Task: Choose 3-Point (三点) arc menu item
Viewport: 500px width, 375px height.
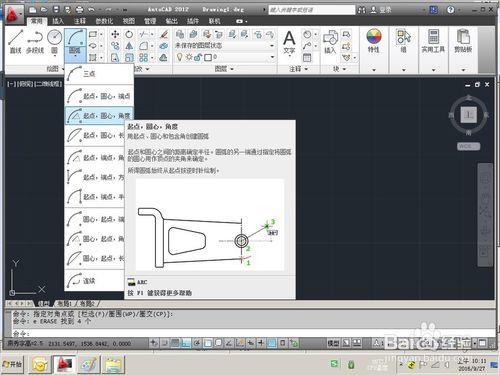Action: pyautogui.click(x=99, y=74)
